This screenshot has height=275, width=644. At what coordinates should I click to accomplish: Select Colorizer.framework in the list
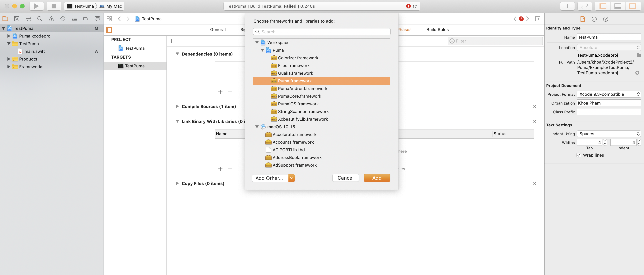321,58
